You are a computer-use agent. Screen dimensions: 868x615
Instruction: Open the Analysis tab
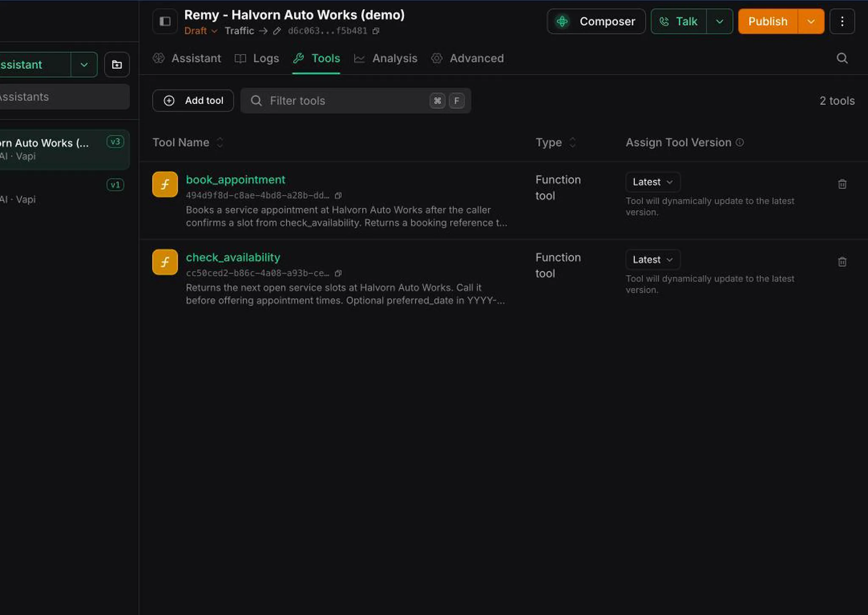[x=385, y=58]
